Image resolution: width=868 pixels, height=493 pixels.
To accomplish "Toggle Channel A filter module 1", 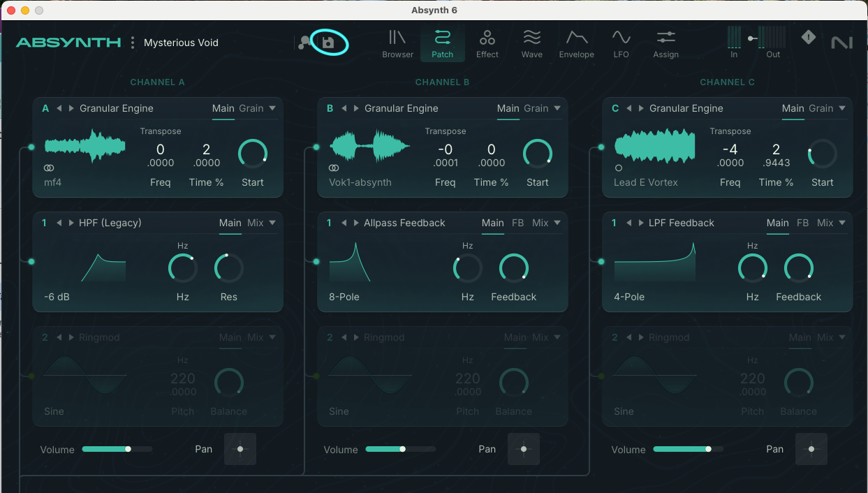I will tap(31, 262).
